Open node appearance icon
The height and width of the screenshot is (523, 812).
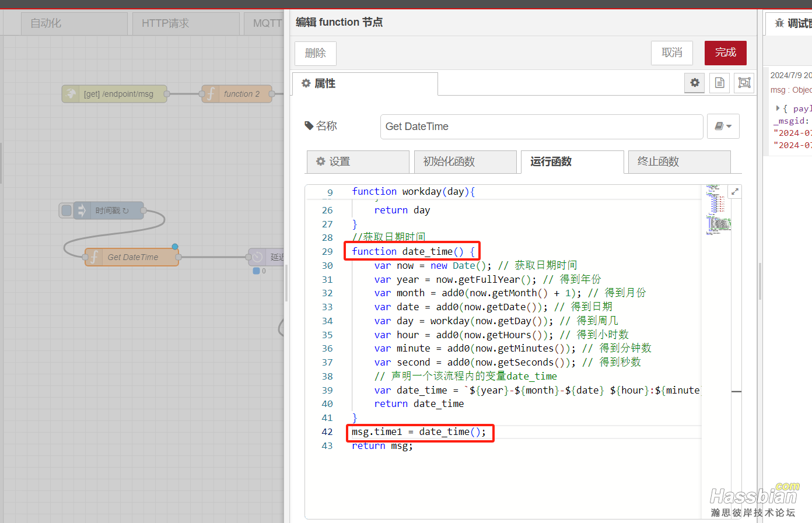click(x=744, y=83)
